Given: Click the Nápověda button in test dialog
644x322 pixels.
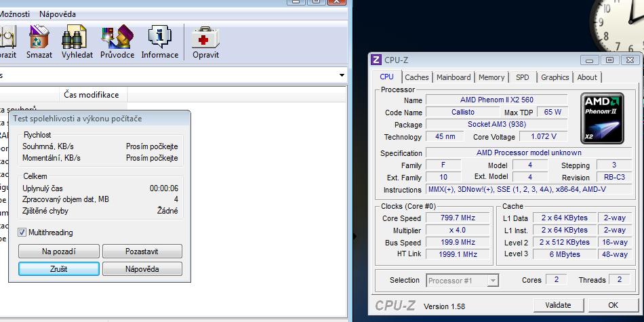Looking at the screenshot, I should tap(142, 269).
